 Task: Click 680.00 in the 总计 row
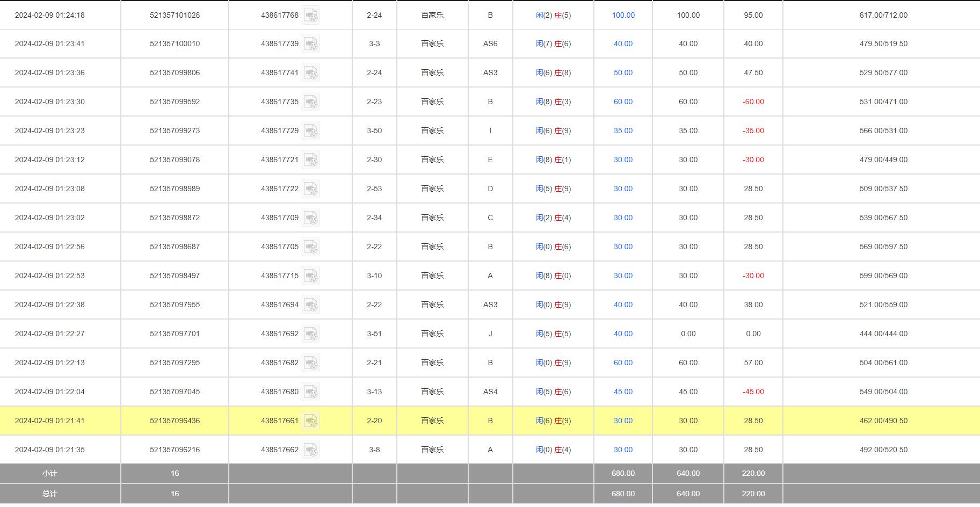[623, 494]
